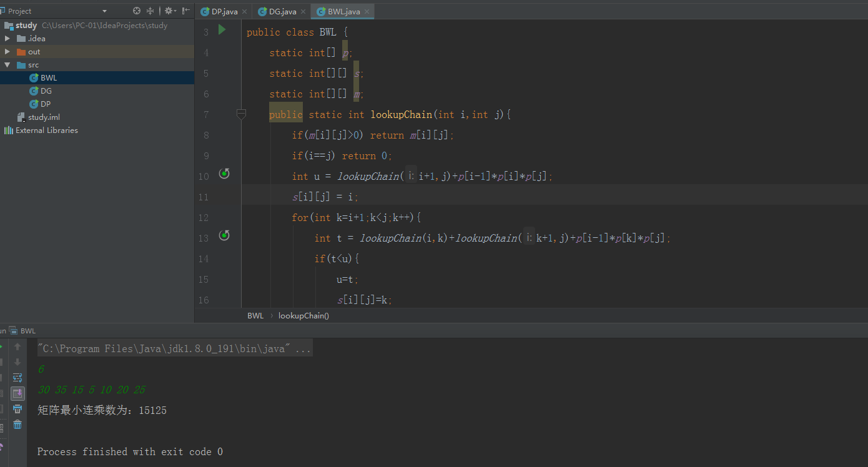Click variable p in 'static int[] p;'

[345, 53]
